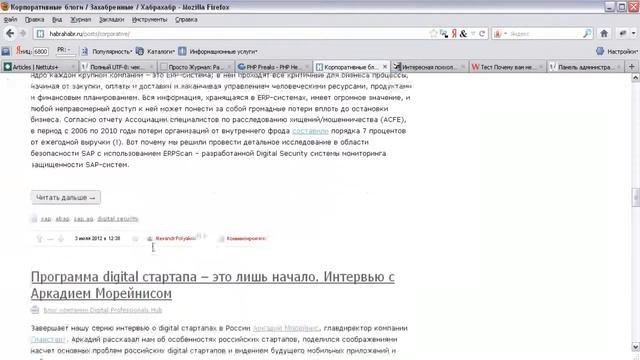Open a new tab with plus button
The image size is (640, 360).
(x=631, y=67)
